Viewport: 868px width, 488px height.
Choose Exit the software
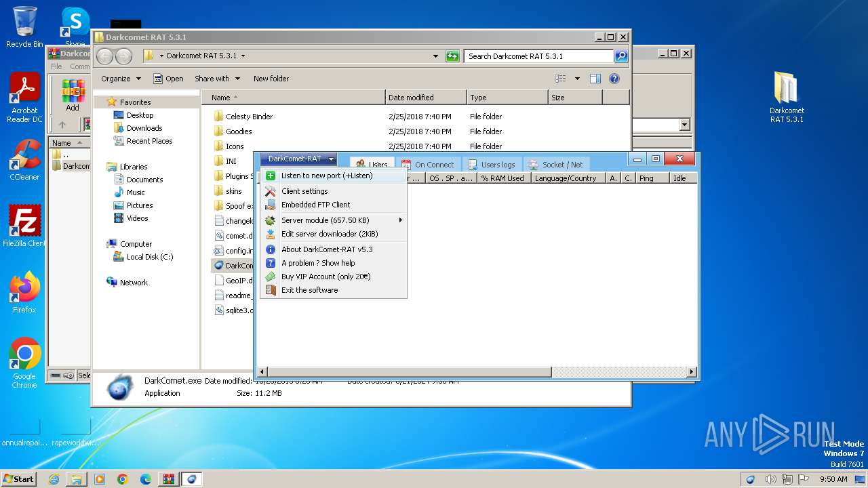333,290
